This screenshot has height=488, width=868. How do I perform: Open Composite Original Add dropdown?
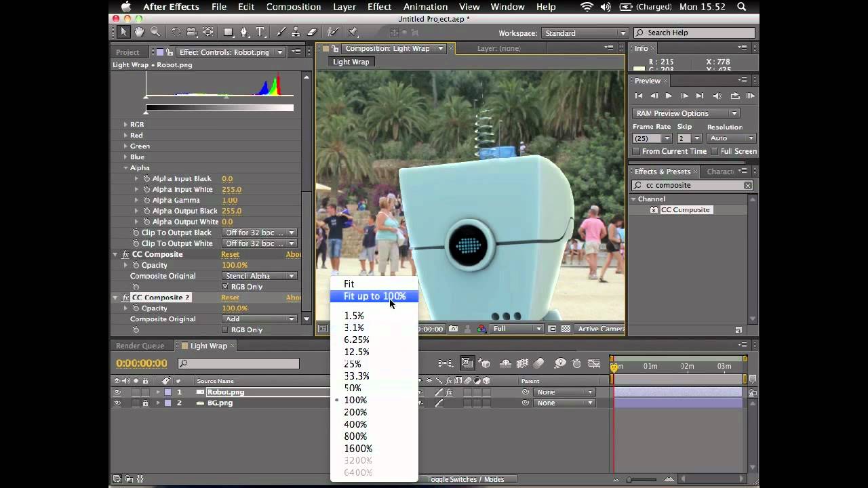[260, 319]
